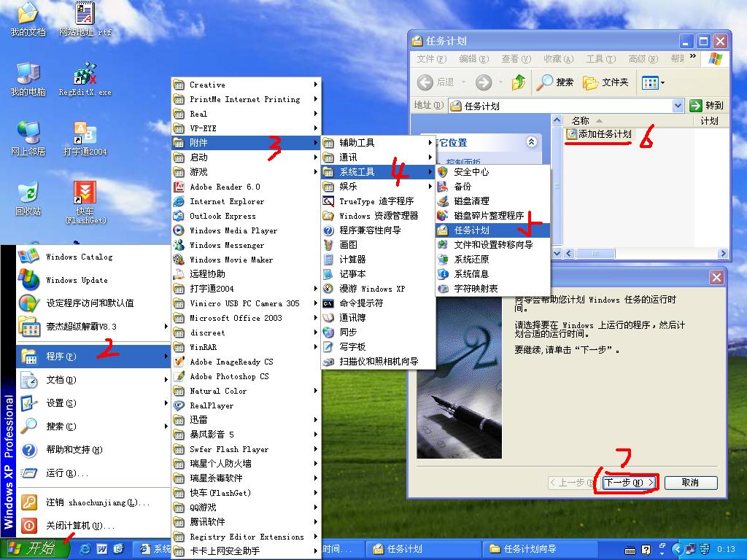The width and height of the screenshot is (747, 560).
Task: Open the 回收站 recycle bin
Action: [28, 198]
